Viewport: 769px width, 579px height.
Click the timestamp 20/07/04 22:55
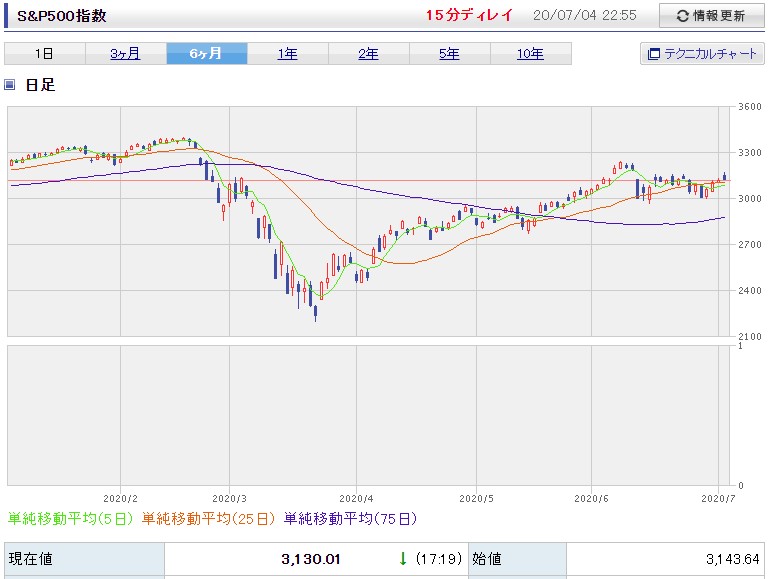click(x=585, y=15)
